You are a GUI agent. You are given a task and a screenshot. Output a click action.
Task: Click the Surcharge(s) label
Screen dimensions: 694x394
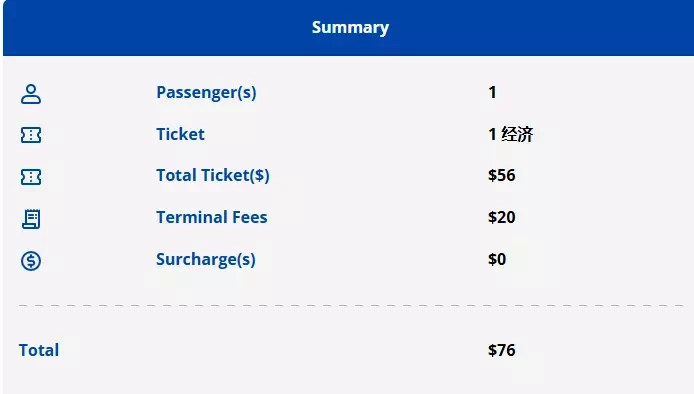pyautogui.click(x=206, y=259)
